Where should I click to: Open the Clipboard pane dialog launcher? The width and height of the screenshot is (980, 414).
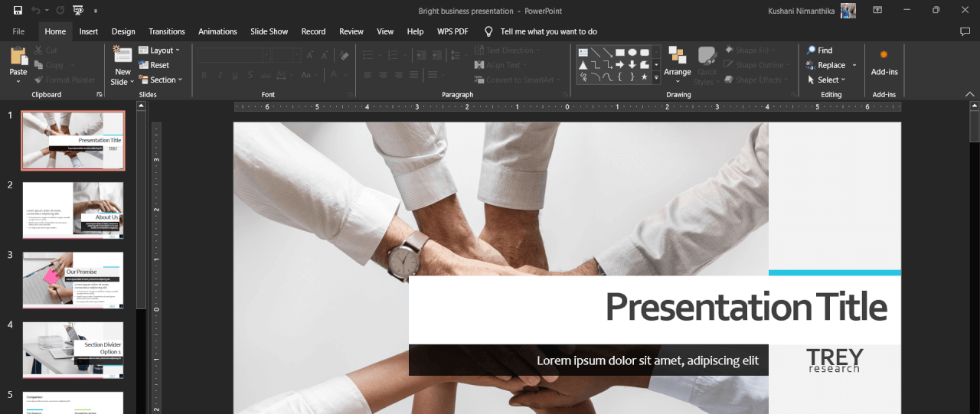pyautogui.click(x=100, y=94)
